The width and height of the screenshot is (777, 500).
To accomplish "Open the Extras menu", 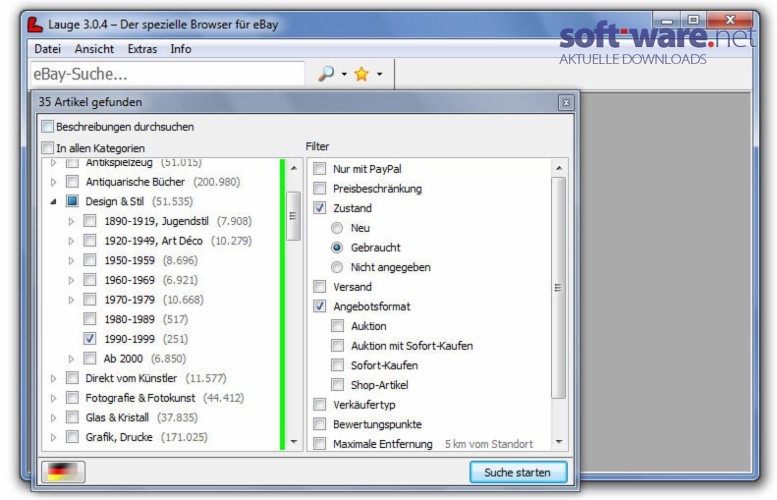I will coord(142,49).
